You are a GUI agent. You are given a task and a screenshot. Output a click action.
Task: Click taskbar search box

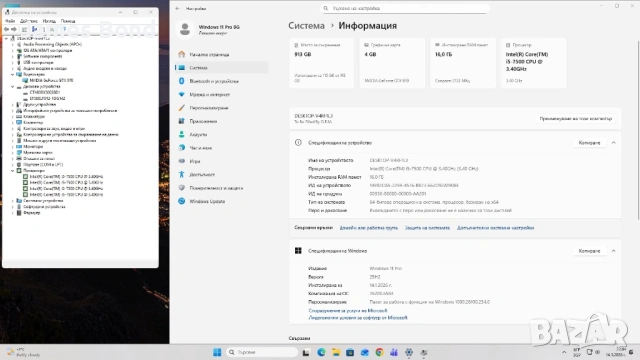pyautogui.click(x=262, y=352)
